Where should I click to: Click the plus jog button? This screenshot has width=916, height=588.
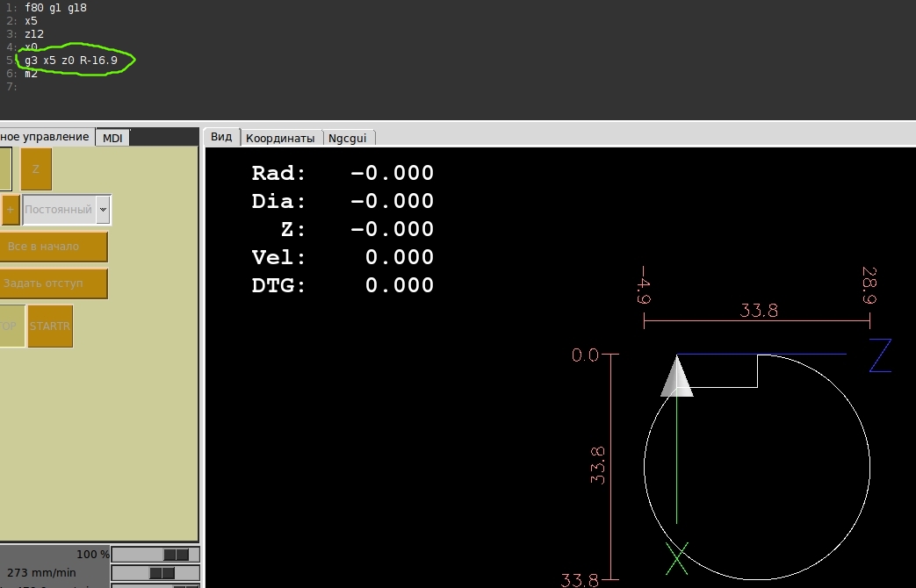[x=10, y=210]
